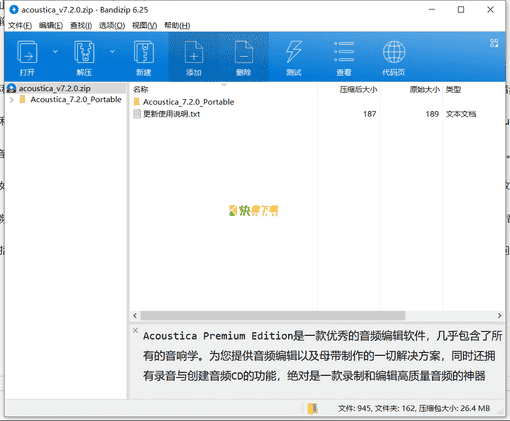The width and height of the screenshot is (510, 421).
Task: Open the 选项(O) menu
Action: 112,26
